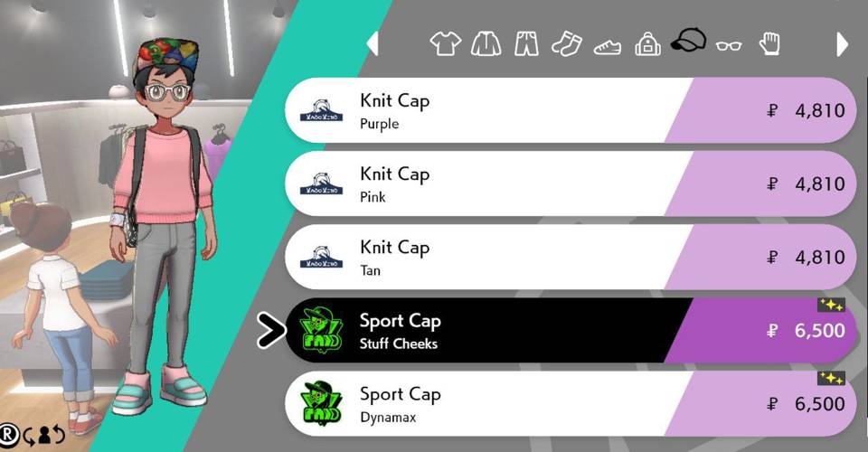Select the backpack bags category icon

click(x=647, y=43)
